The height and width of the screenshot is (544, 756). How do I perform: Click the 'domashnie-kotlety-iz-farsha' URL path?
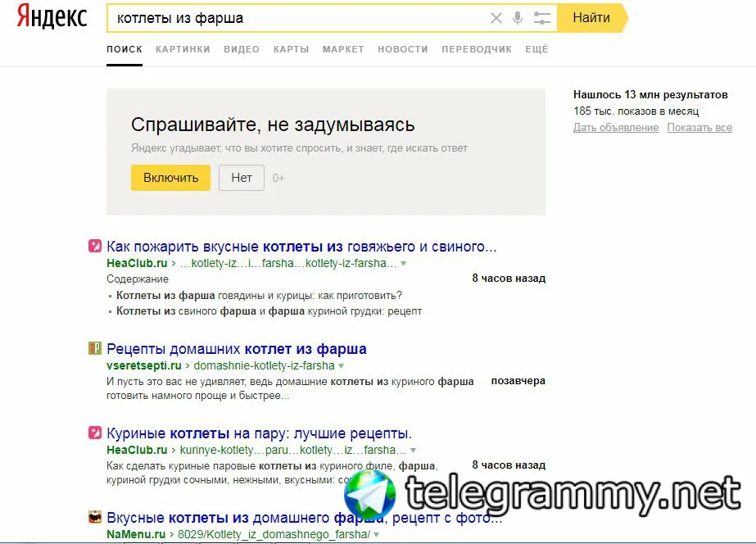265,365
